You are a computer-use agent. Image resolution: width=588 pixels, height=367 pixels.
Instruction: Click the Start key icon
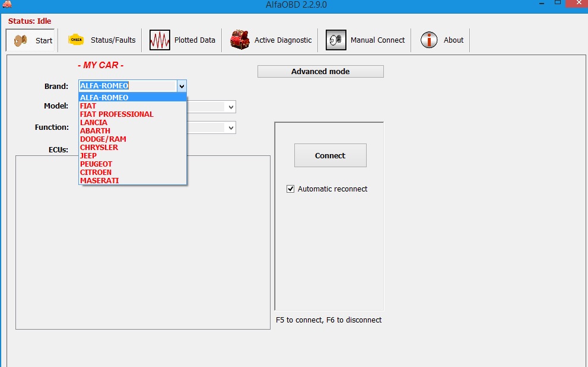pos(21,40)
